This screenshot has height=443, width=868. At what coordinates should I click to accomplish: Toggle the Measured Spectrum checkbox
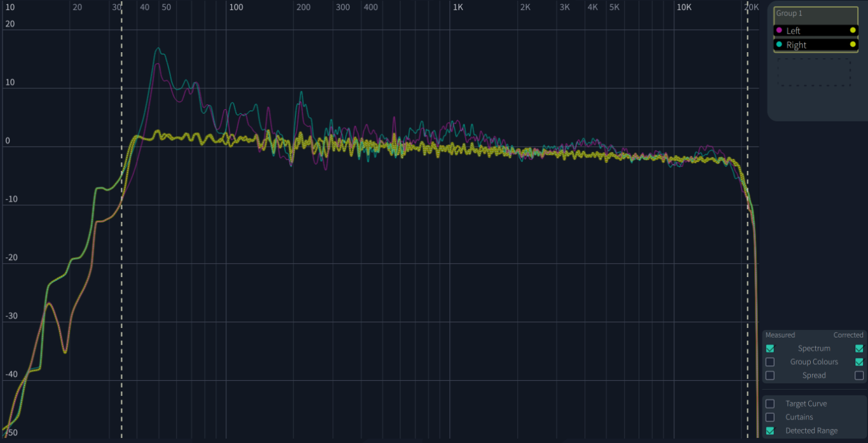click(x=770, y=348)
